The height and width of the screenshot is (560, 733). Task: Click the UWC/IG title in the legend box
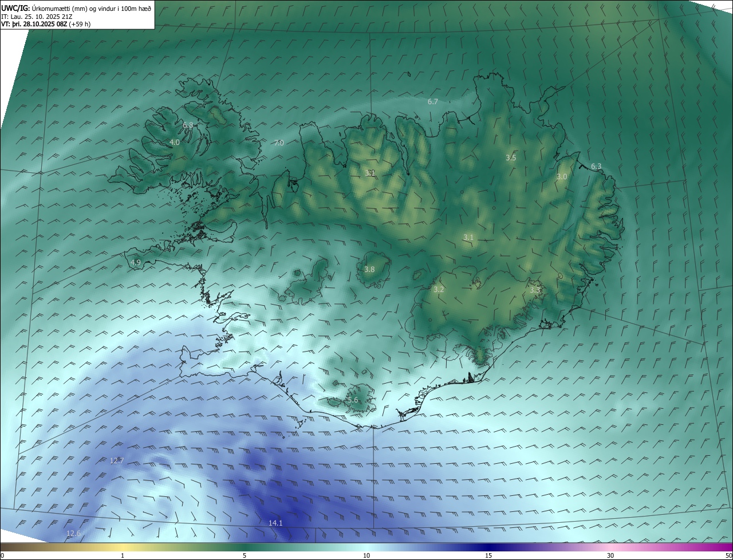15,8
